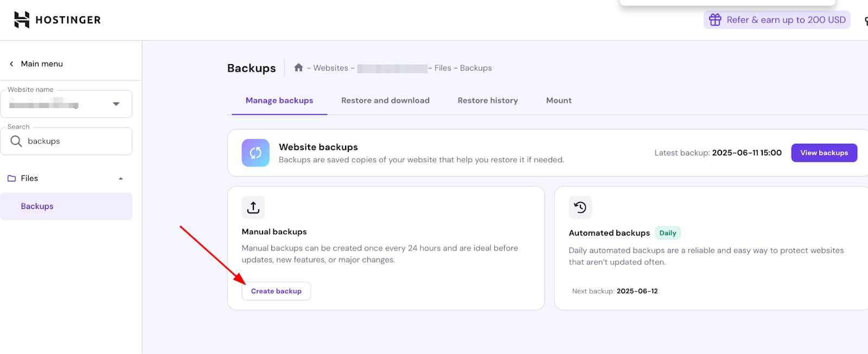868x354 pixels.
Task: Go back using Main menu arrow
Action: (11, 64)
